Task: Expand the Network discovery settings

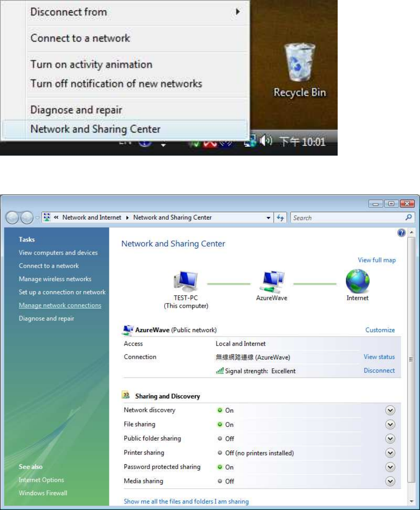Action: pos(390,411)
